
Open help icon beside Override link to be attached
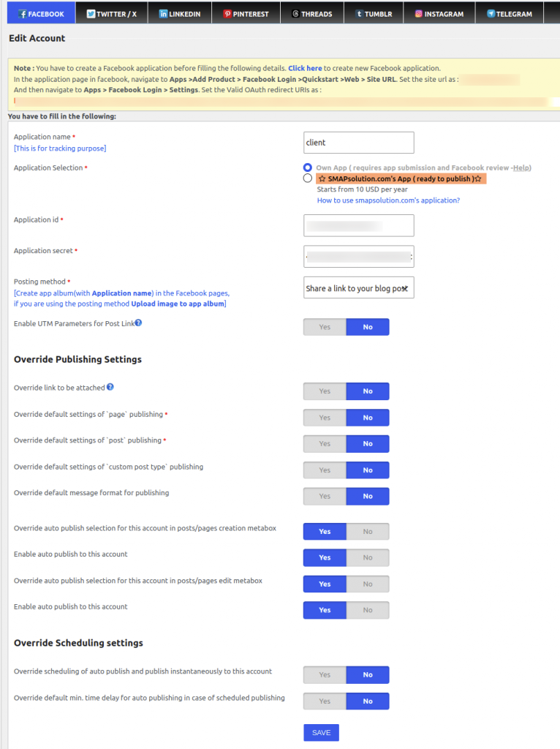(x=110, y=387)
